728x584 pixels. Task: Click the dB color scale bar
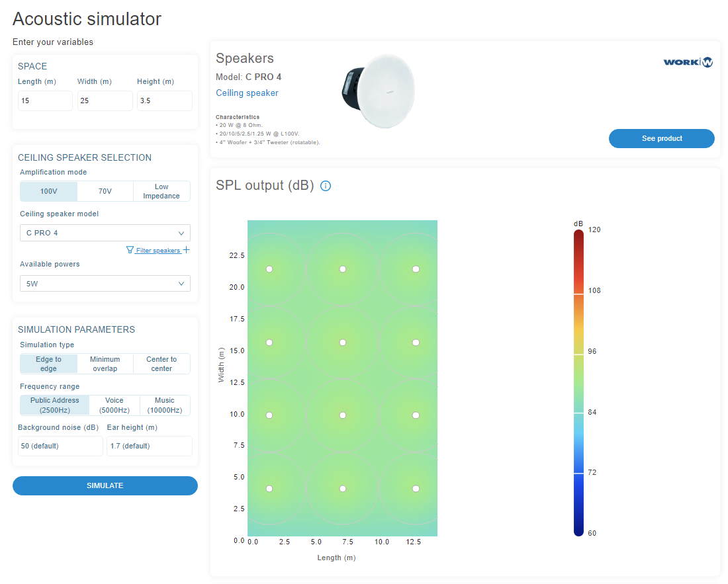coord(578,382)
